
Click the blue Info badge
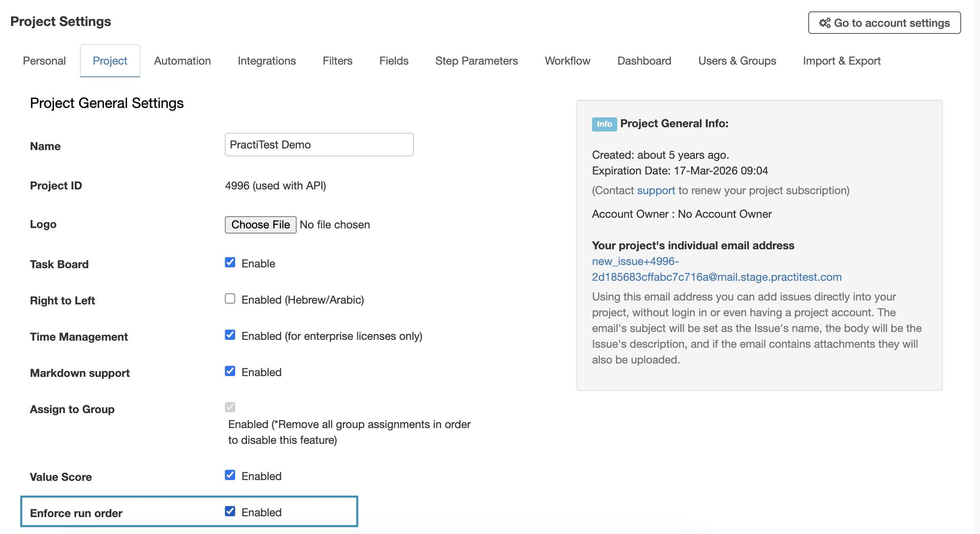(604, 124)
